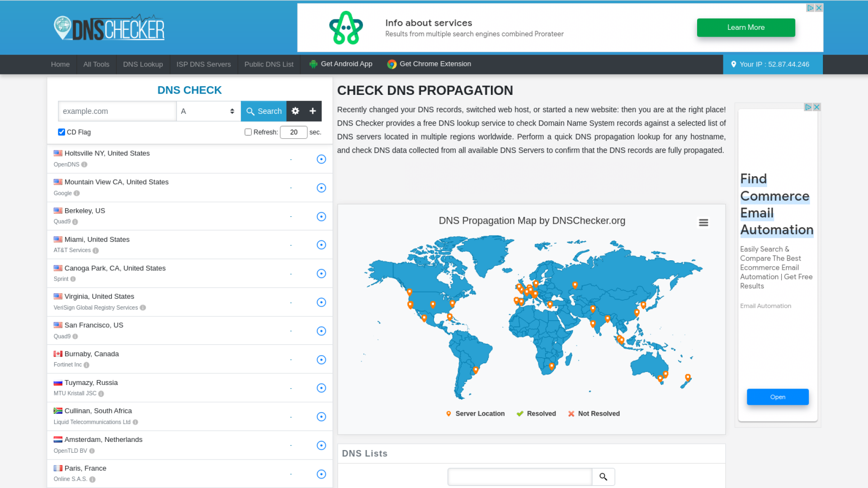The image size is (868, 488).
Task: Switch to the ISP DNS Servers section
Action: click(203, 64)
